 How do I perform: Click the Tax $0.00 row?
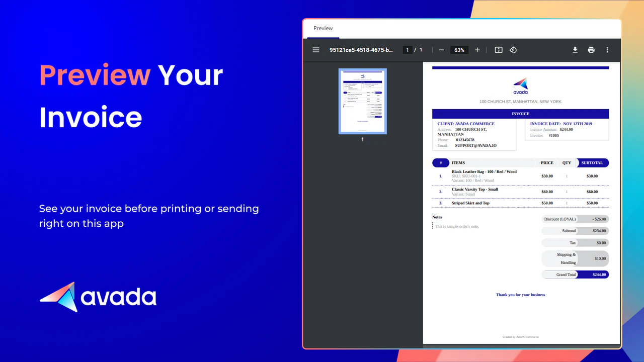[575, 243]
